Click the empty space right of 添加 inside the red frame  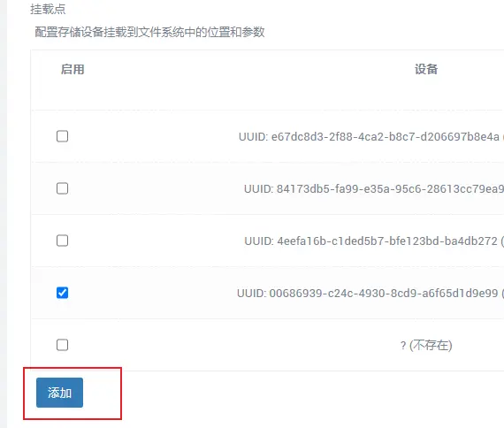102,393
